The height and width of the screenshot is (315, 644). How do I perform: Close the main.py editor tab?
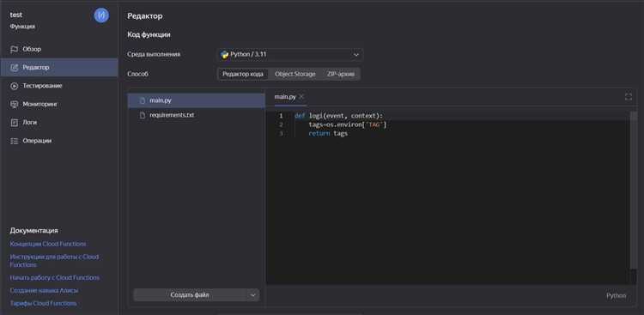tap(301, 96)
